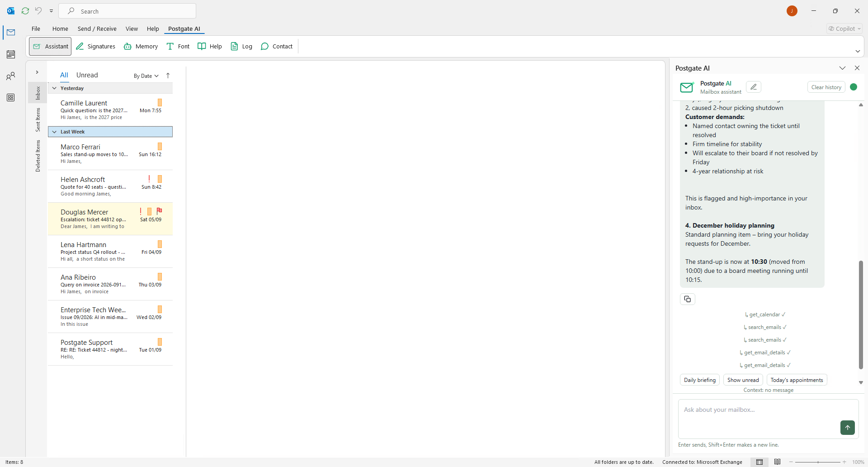Open Font settings in the ribbon

(x=178, y=46)
